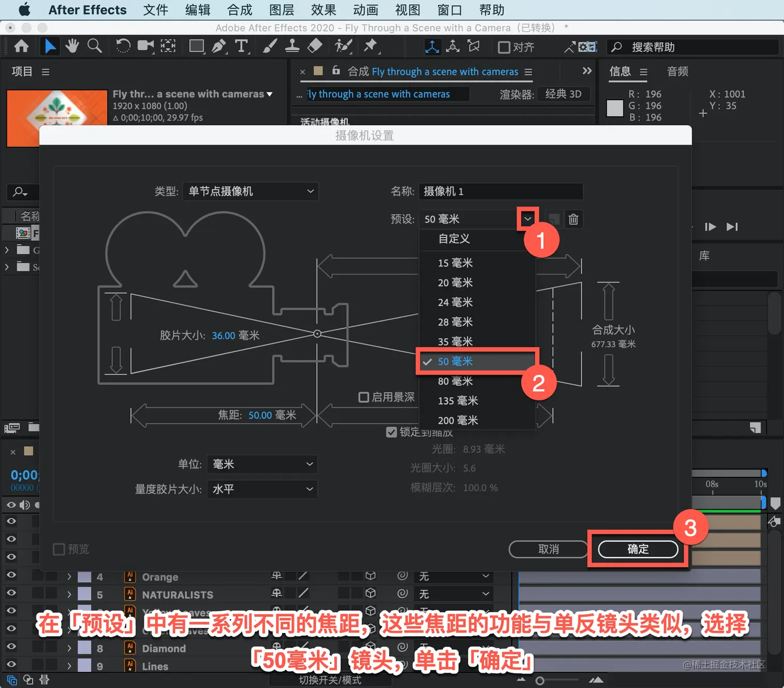Image resolution: width=784 pixels, height=688 pixels.
Task: Hide the Orange layer
Action: 11,575
